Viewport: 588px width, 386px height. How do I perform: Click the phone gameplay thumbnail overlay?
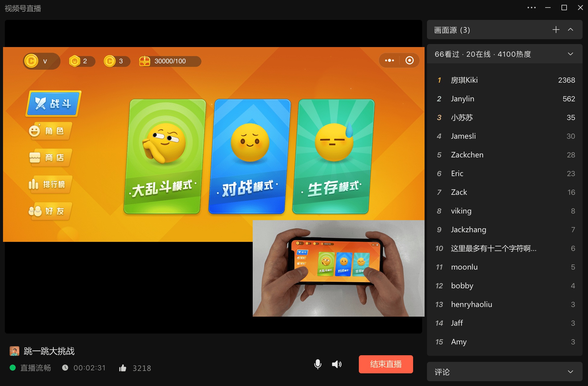[339, 269]
